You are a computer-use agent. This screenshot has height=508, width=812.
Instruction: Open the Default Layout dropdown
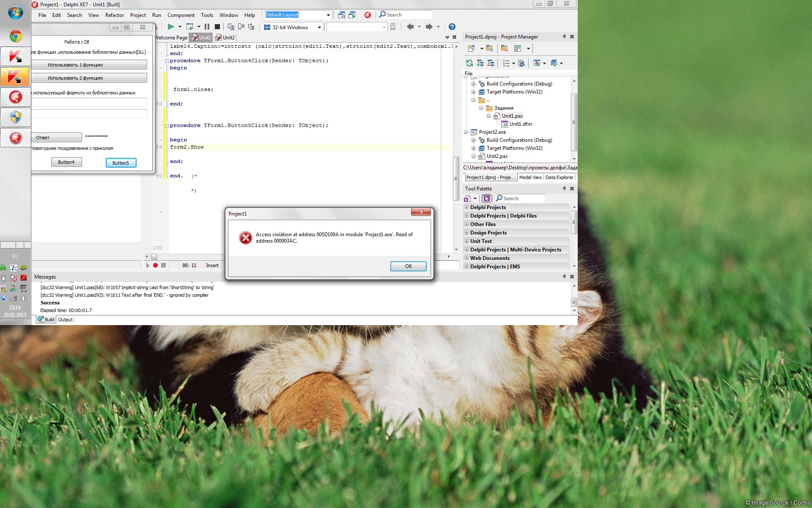[328, 15]
